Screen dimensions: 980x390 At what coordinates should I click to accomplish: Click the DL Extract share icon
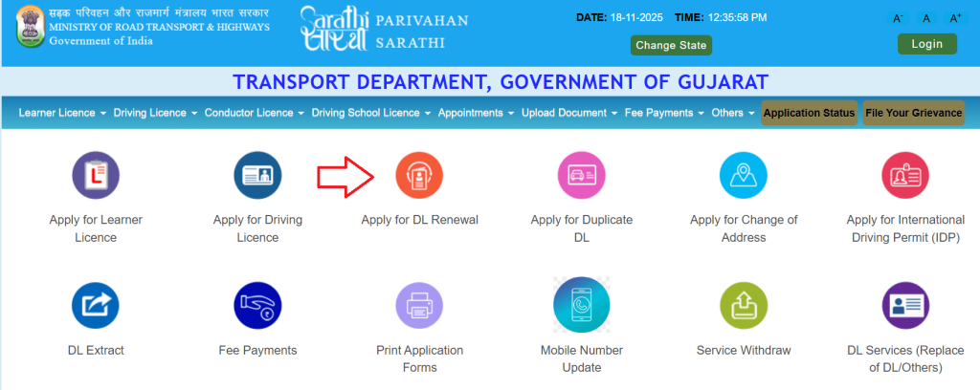tap(96, 306)
